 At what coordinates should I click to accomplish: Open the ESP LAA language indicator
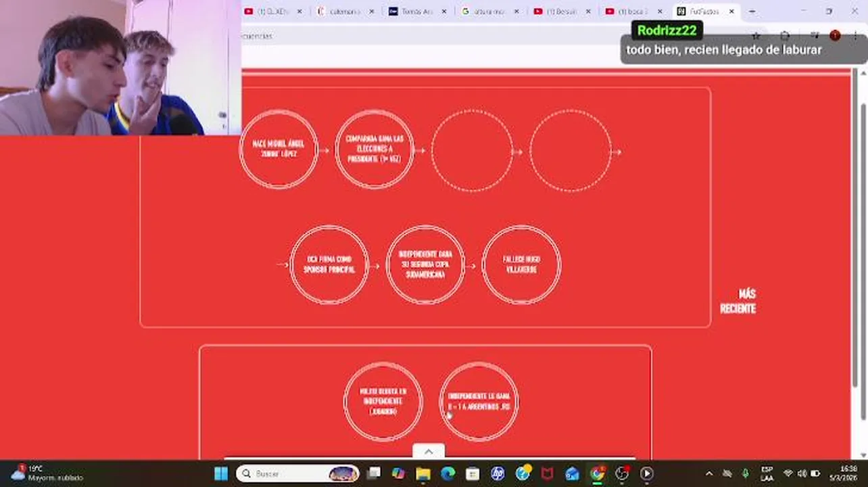[767, 473]
